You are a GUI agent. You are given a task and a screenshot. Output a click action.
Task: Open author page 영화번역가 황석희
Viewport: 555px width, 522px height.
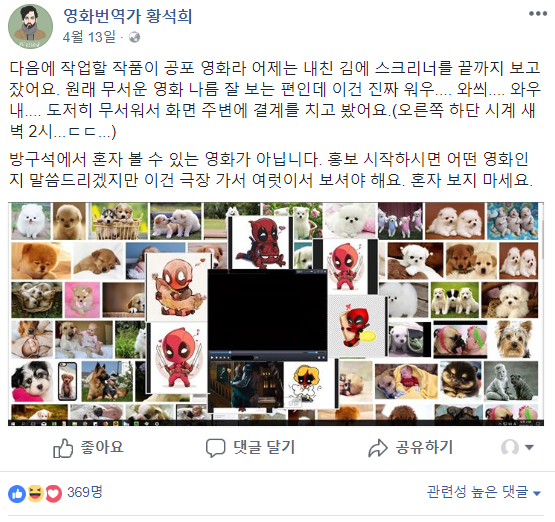[128, 16]
